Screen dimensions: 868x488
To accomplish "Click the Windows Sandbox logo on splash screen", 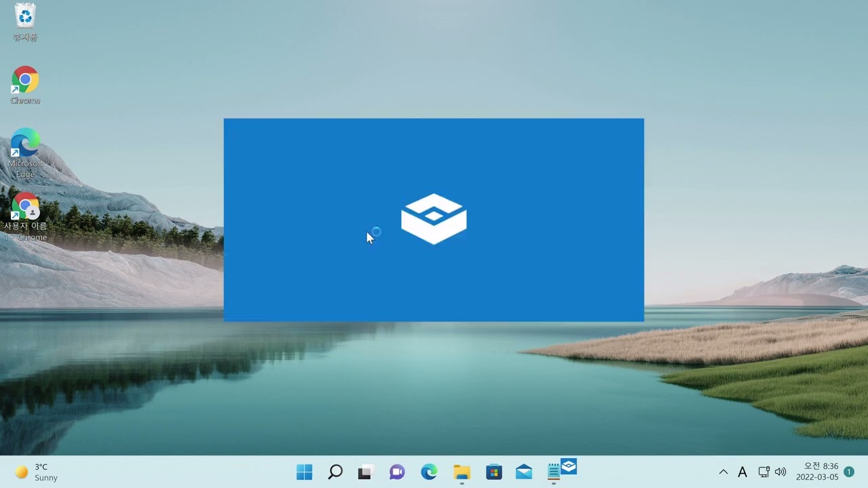I will [x=434, y=218].
